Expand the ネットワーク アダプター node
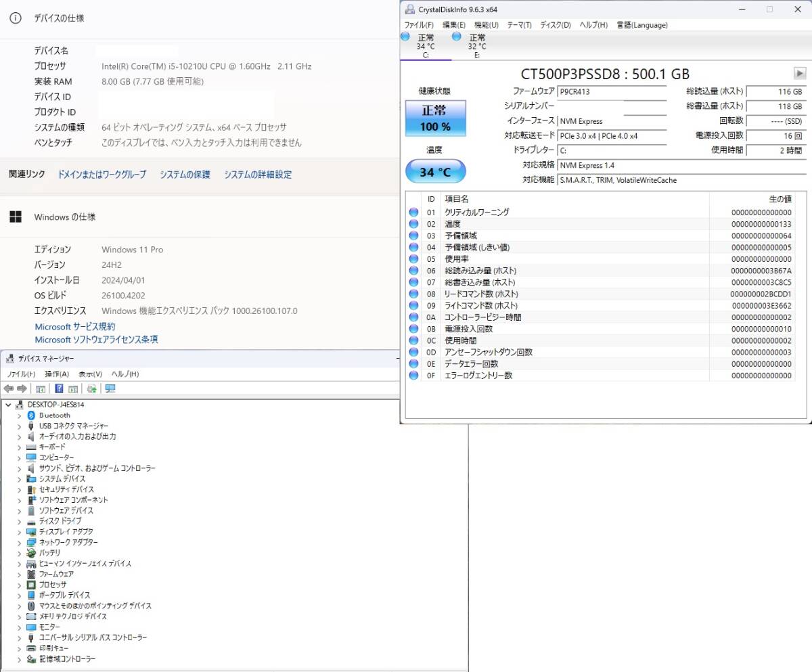This screenshot has width=812, height=672. point(19,542)
